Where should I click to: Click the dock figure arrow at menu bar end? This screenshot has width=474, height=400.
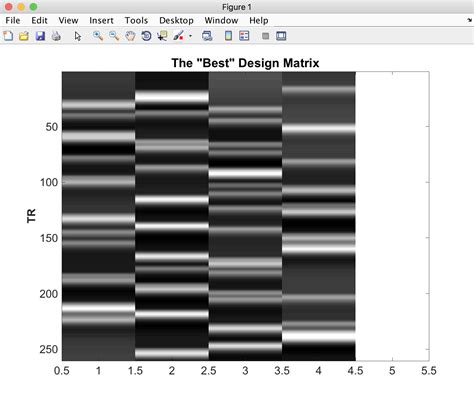470,20
